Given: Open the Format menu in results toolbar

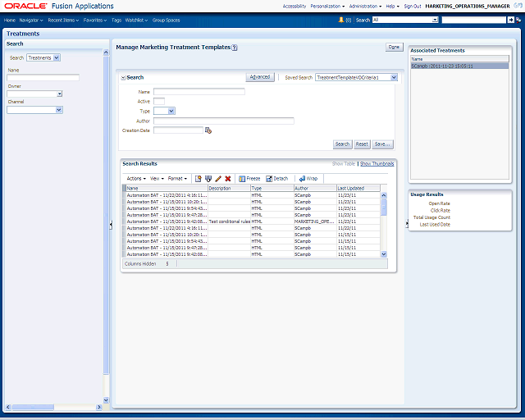Looking at the screenshot, I should click(177, 179).
